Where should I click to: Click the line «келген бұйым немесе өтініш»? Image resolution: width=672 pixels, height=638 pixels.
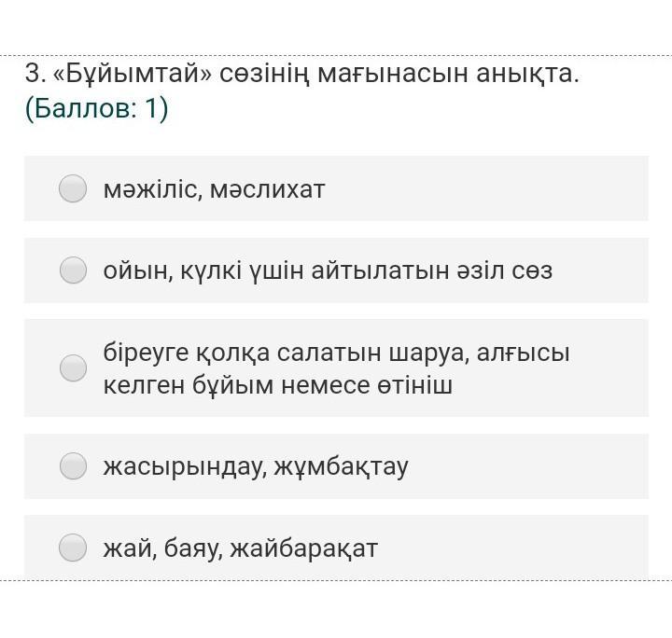pos(277,385)
